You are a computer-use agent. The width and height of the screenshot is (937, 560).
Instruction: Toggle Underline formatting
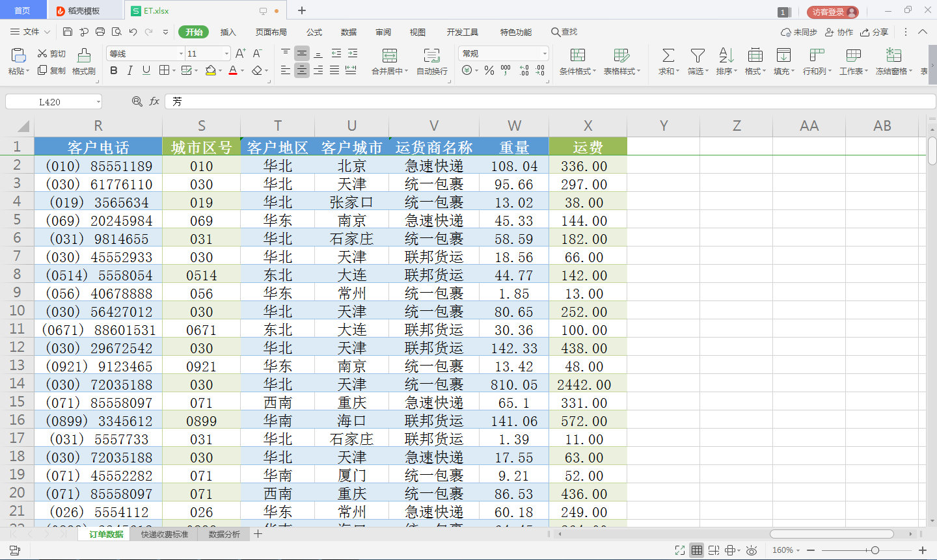(x=146, y=70)
